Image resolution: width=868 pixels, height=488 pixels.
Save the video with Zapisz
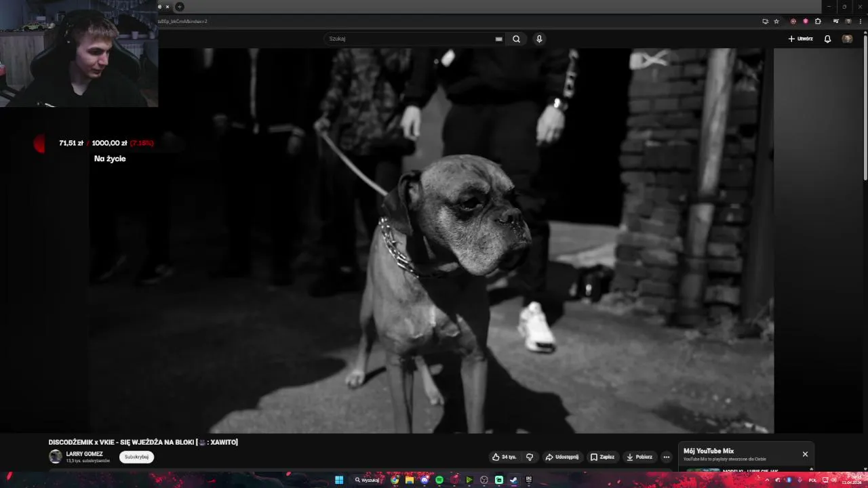(x=602, y=457)
